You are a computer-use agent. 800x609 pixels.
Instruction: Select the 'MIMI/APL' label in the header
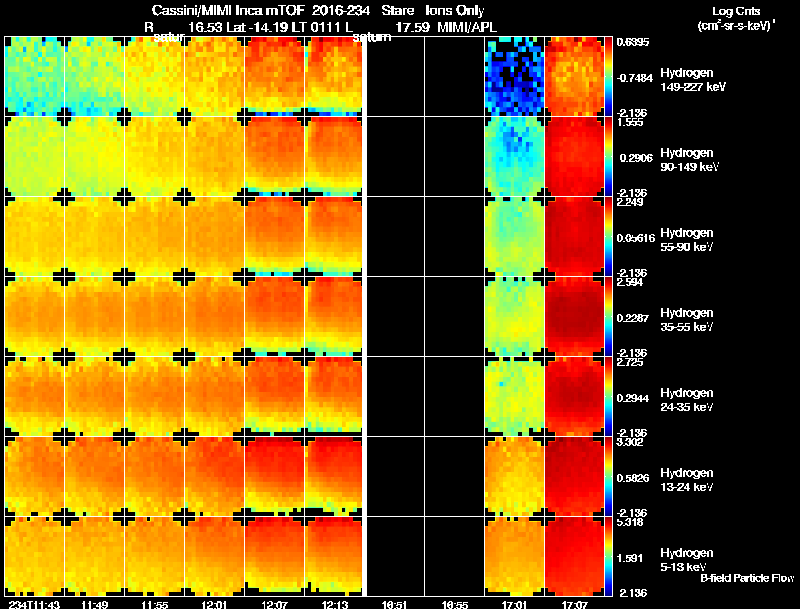(467, 27)
